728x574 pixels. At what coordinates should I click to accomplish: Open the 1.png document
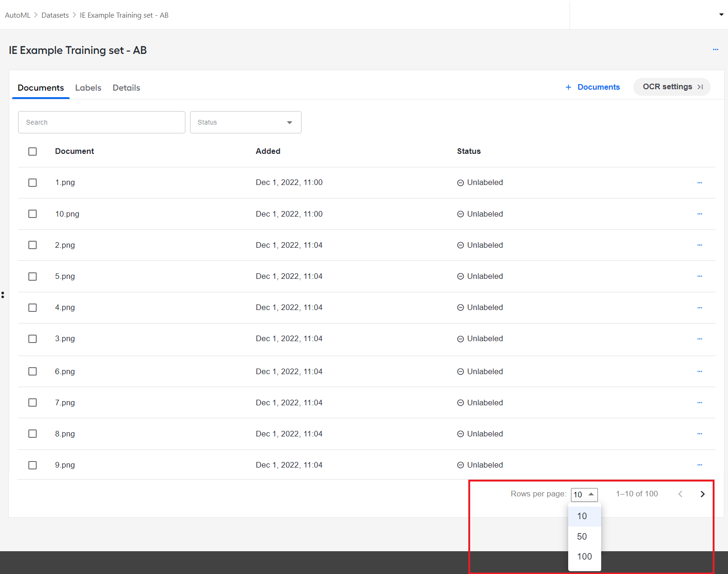pyautogui.click(x=65, y=183)
